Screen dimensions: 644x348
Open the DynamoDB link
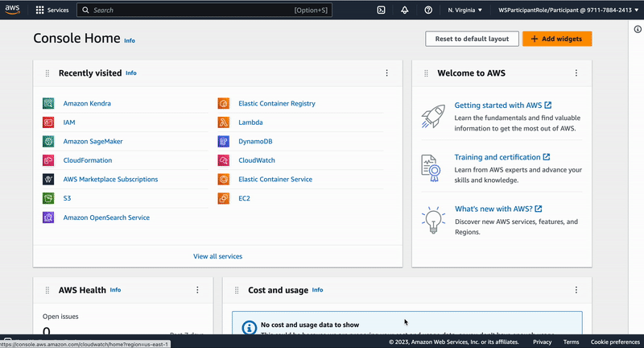[x=255, y=141]
